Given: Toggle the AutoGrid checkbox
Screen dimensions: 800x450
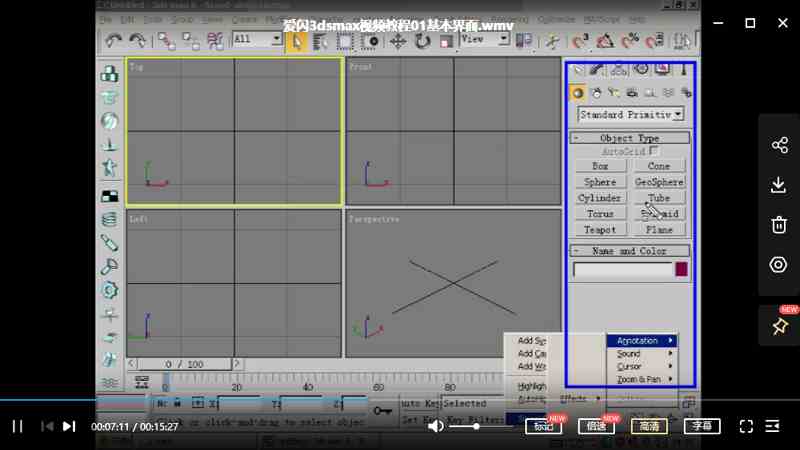Looking at the screenshot, I should 655,151.
